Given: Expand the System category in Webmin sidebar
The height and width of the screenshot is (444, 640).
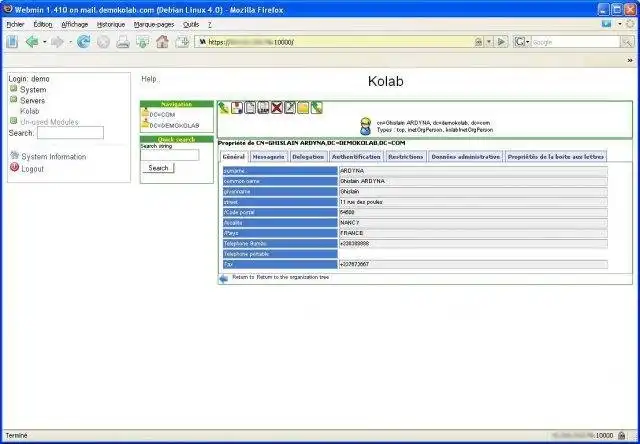Looking at the screenshot, I should pyautogui.click(x=13, y=89).
